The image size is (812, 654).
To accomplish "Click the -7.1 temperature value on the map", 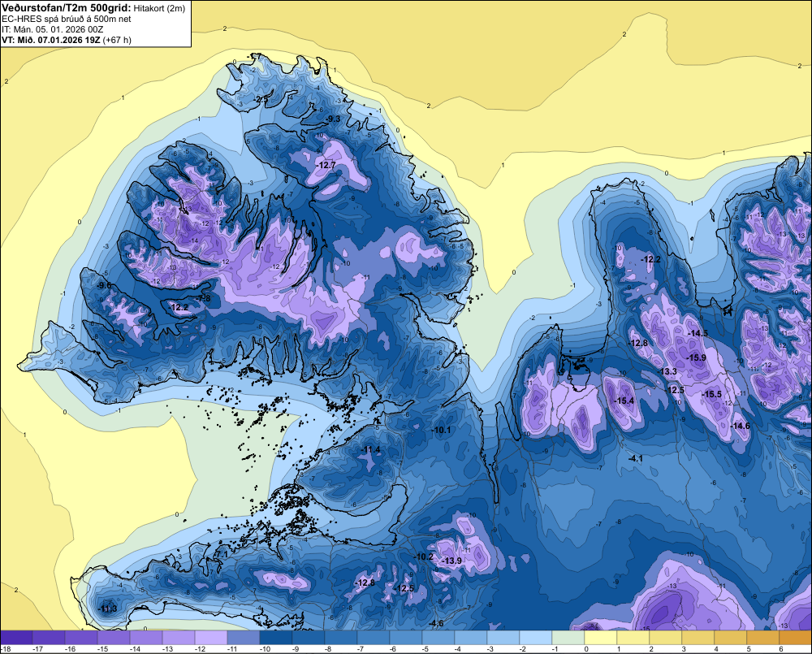I will [221, 554].
